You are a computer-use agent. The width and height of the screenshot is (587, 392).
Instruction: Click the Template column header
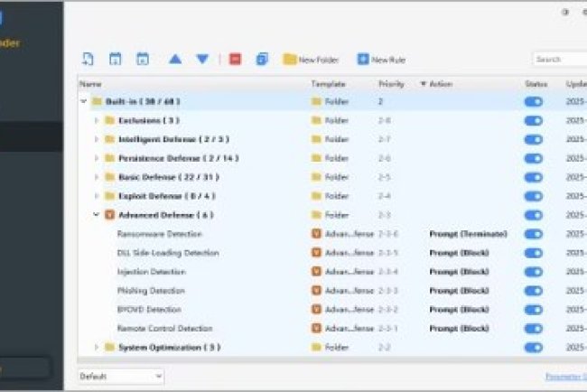click(328, 84)
